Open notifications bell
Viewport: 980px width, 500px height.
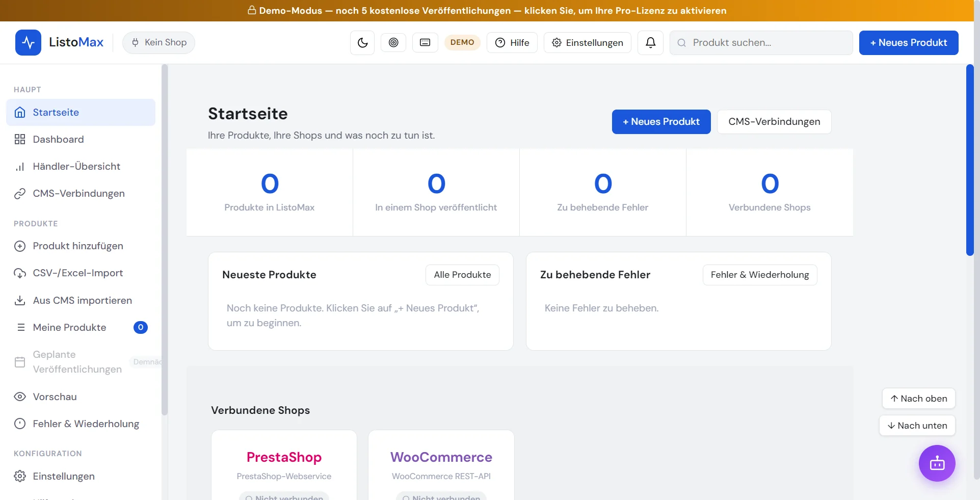(650, 43)
